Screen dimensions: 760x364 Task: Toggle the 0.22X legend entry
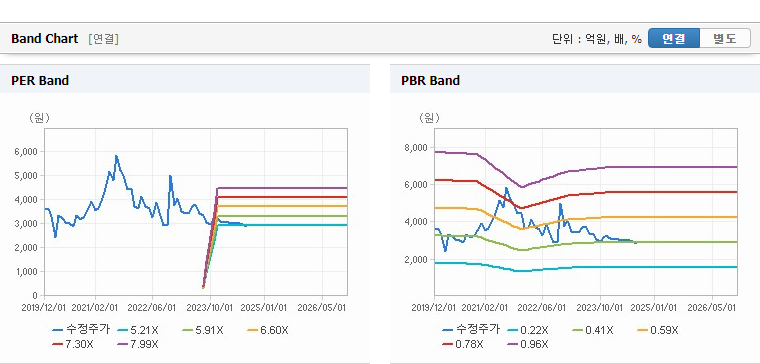point(527,330)
